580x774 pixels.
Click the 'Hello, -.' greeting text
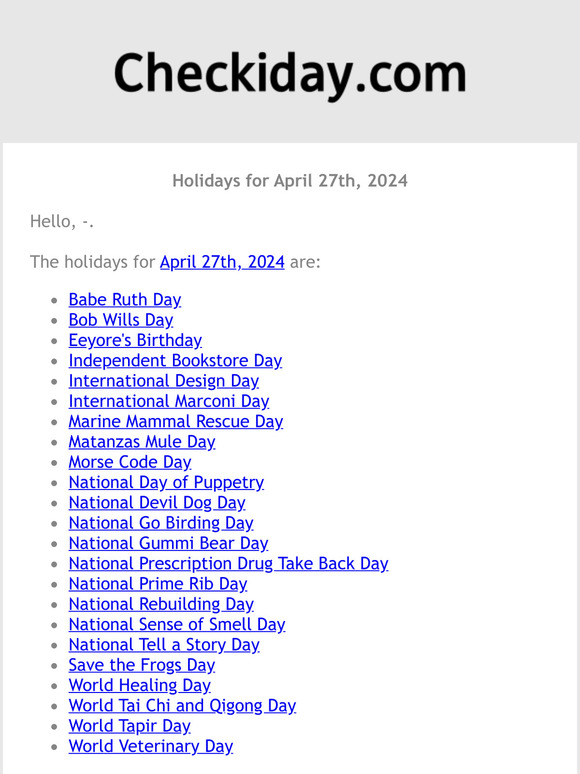(62, 221)
